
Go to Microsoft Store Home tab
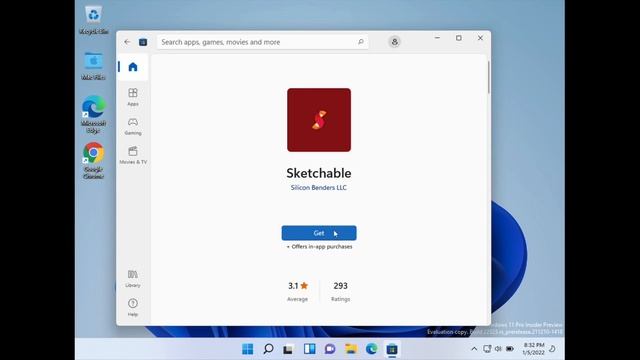(133, 67)
